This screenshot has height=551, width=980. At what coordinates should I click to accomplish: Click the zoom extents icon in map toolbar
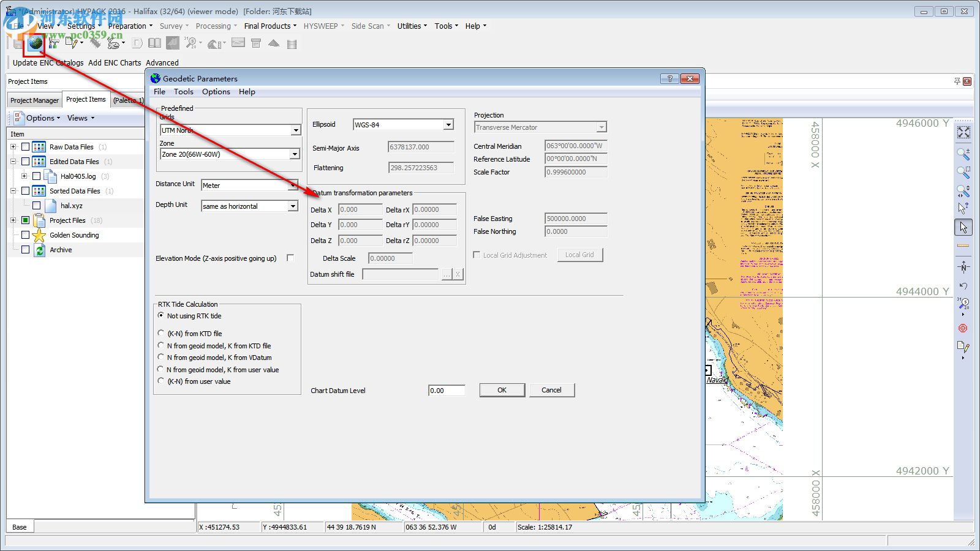(963, 133)
